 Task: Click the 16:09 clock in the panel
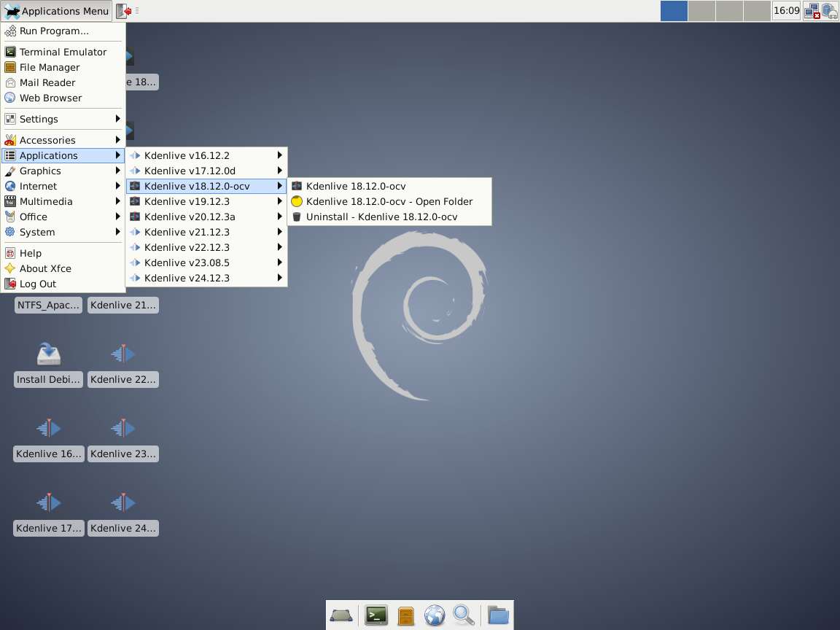point(787,11)
